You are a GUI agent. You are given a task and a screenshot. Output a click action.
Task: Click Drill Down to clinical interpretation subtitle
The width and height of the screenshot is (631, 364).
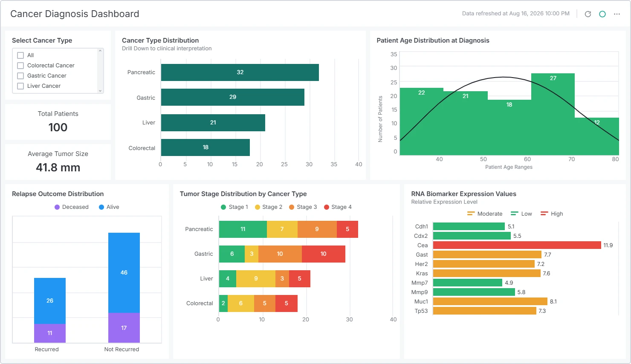167,49
